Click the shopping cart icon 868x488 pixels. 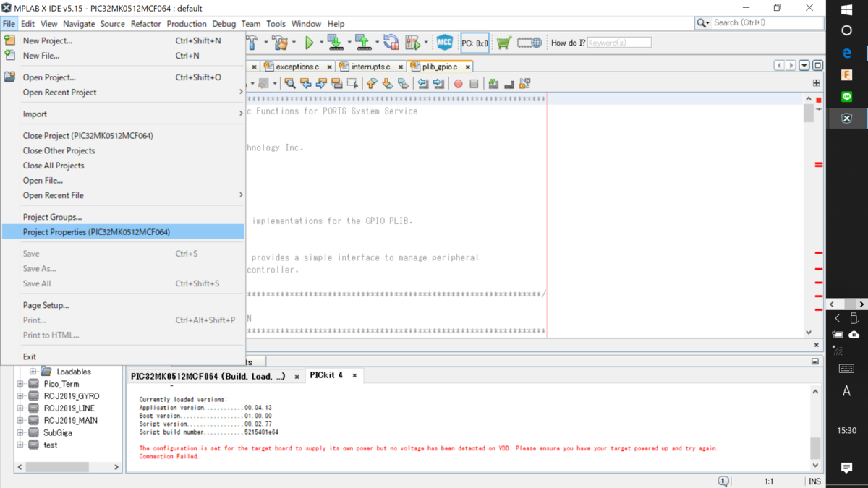(x=504, y=43)
